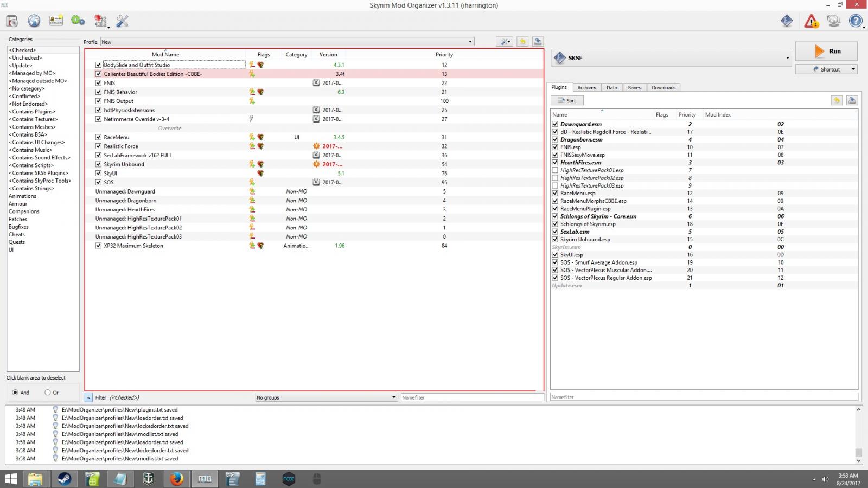Select <Contains Plugins> category filter

point(32,112)
